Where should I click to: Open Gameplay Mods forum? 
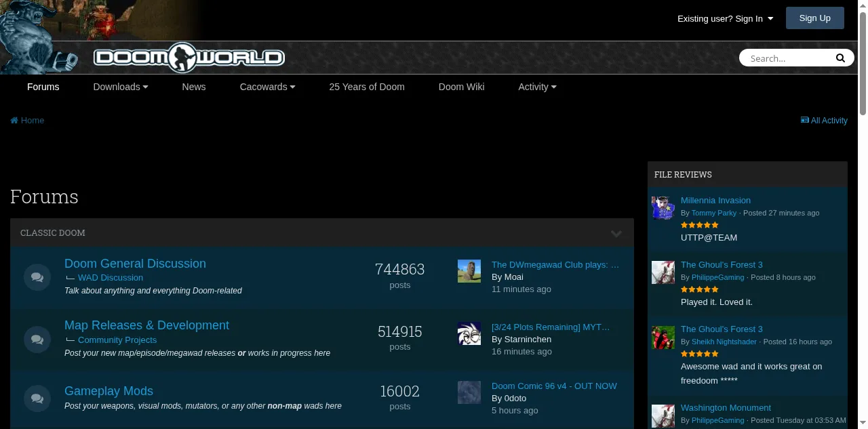coord(108,391)
